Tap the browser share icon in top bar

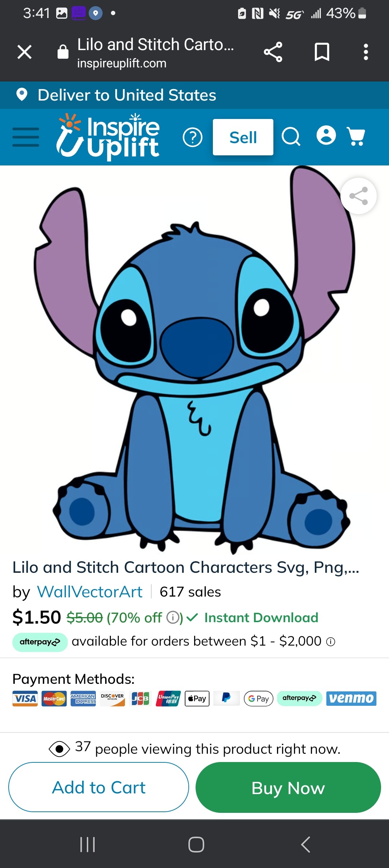click(273, 52)
